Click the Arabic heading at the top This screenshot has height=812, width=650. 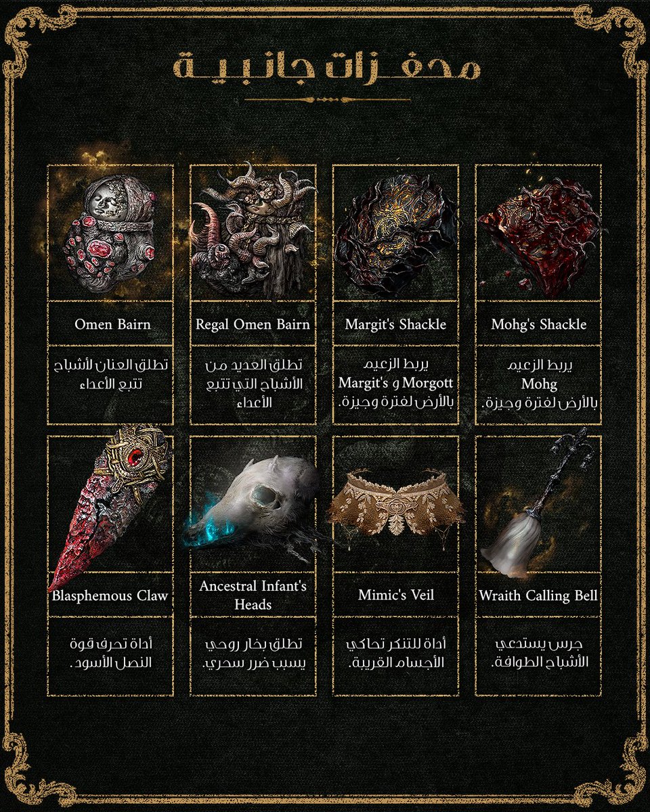326,67
